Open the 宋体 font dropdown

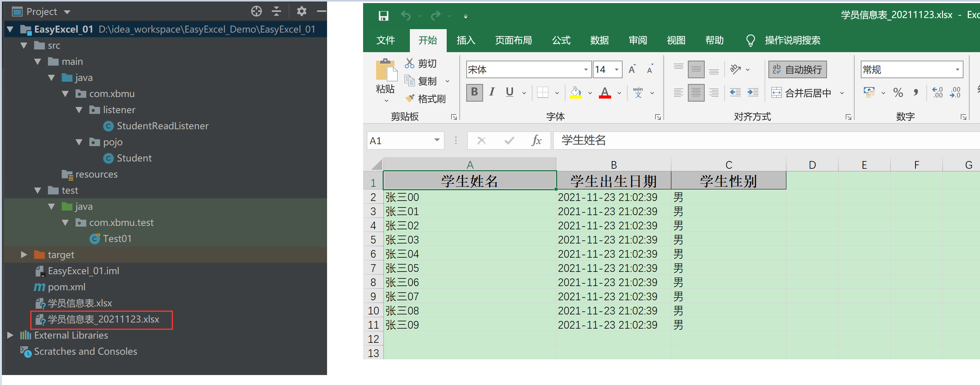pyautogui.click(x=585, y=69)
